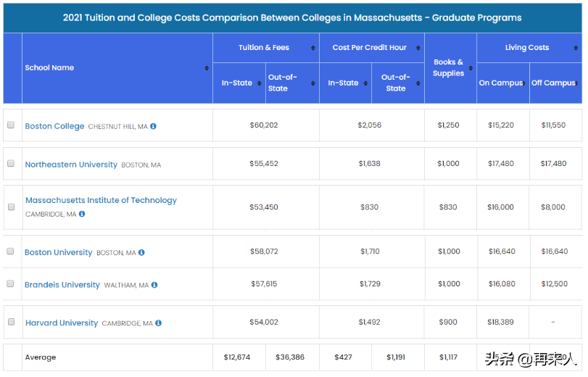Click info icon next to Brandeis University
The width and height of the screenshot is (588, 377).
154,285
